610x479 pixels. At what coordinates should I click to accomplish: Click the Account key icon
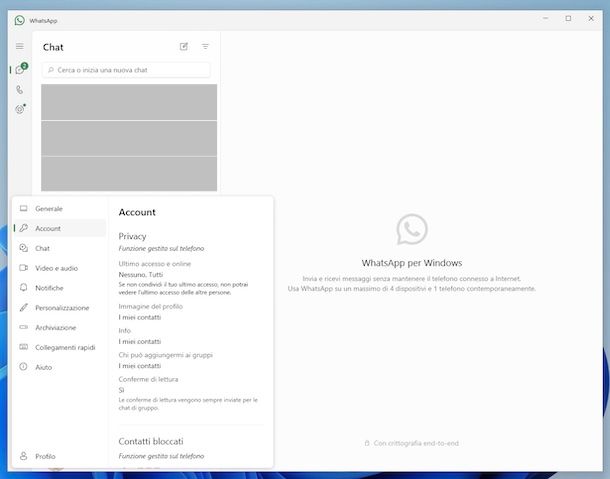tap(24, 228)
